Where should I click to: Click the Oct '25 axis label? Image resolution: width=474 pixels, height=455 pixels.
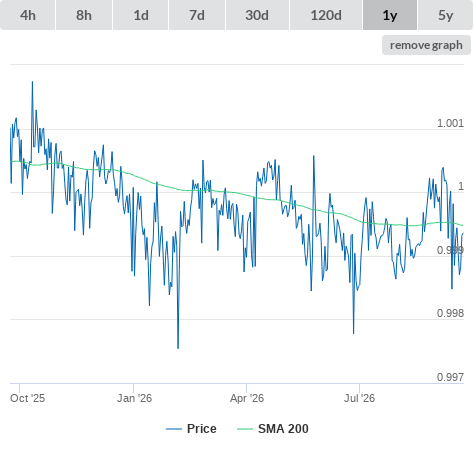coord(27,398)
